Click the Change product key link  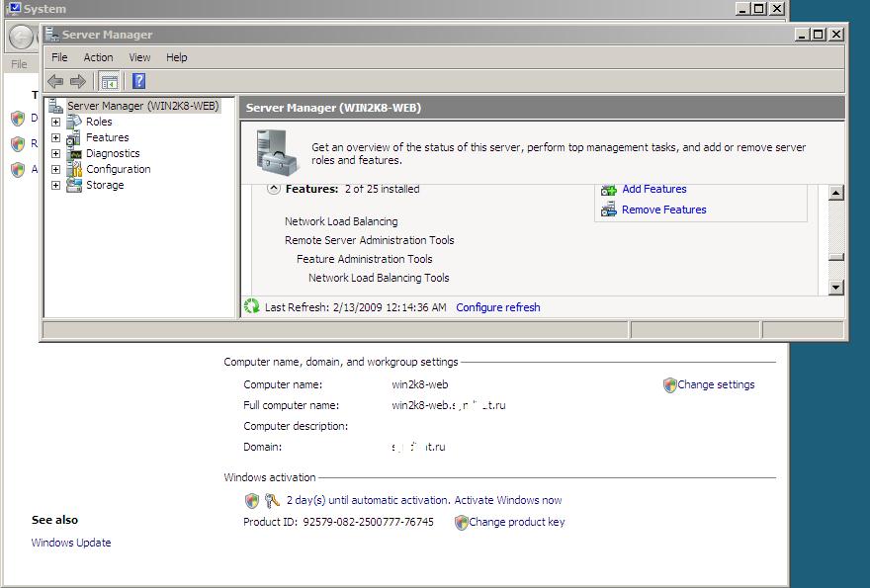click(516, 522)
